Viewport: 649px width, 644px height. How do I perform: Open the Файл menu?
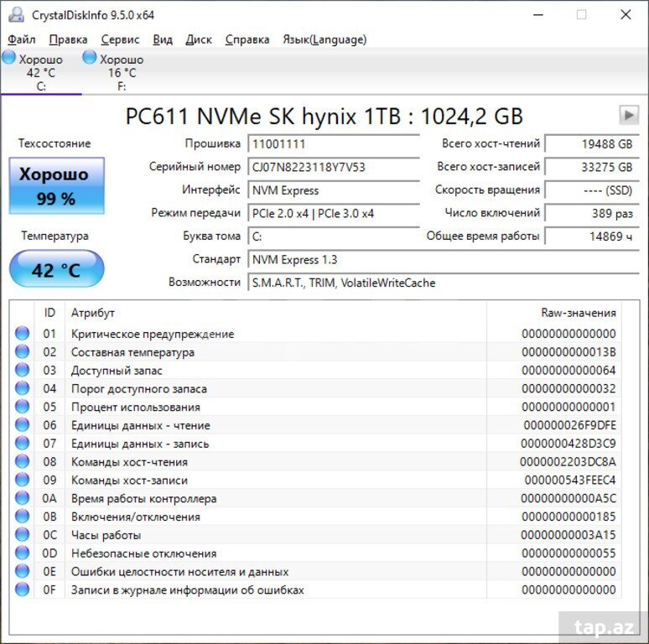pos(22,39)
